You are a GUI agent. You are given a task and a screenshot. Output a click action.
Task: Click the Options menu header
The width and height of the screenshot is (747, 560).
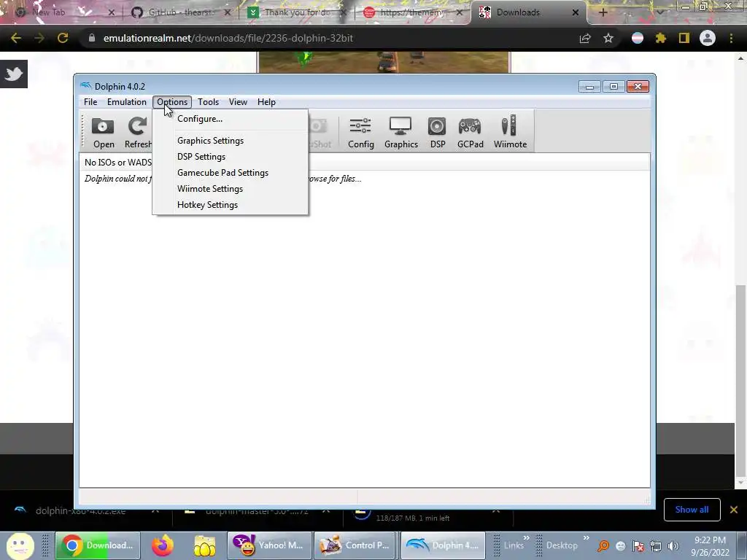(172, 102)
